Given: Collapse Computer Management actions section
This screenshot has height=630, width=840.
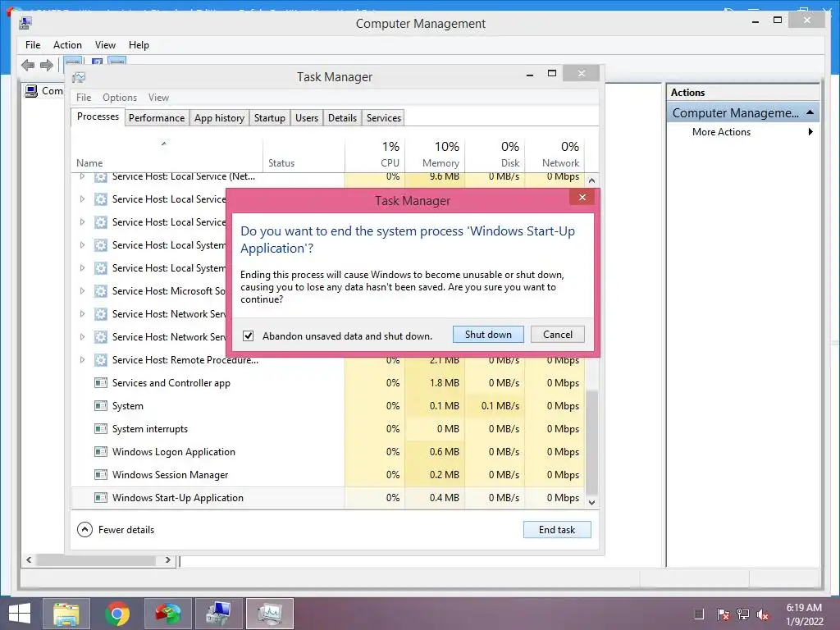Looking at the screenshot, I should (x=810, y=112).
